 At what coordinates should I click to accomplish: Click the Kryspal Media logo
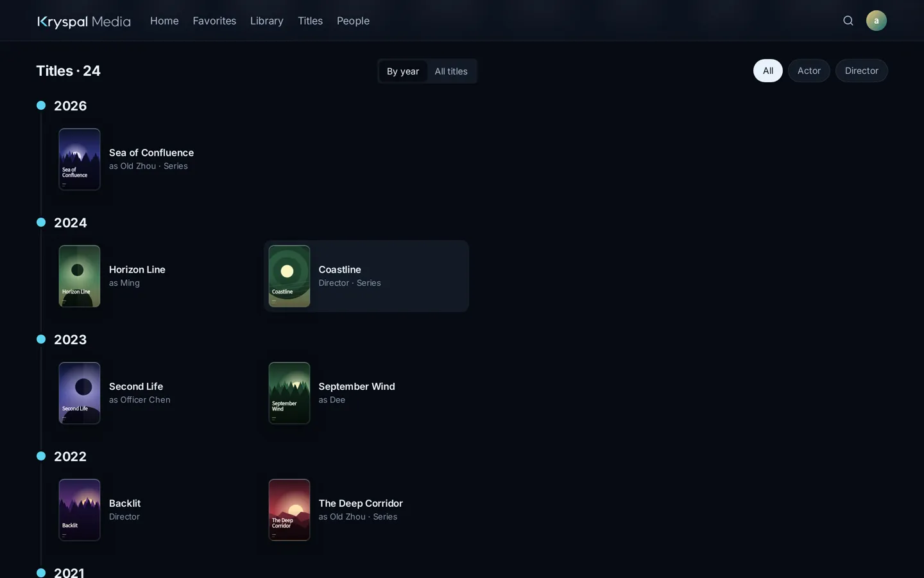[84, 21]
